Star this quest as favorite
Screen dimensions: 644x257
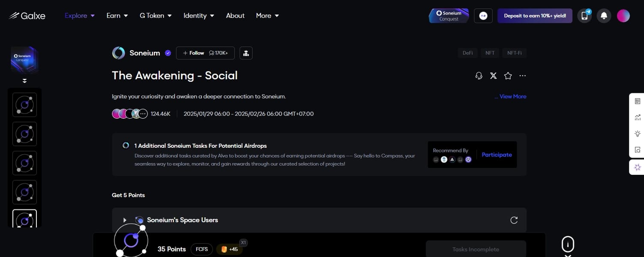[x=508, y=76]
